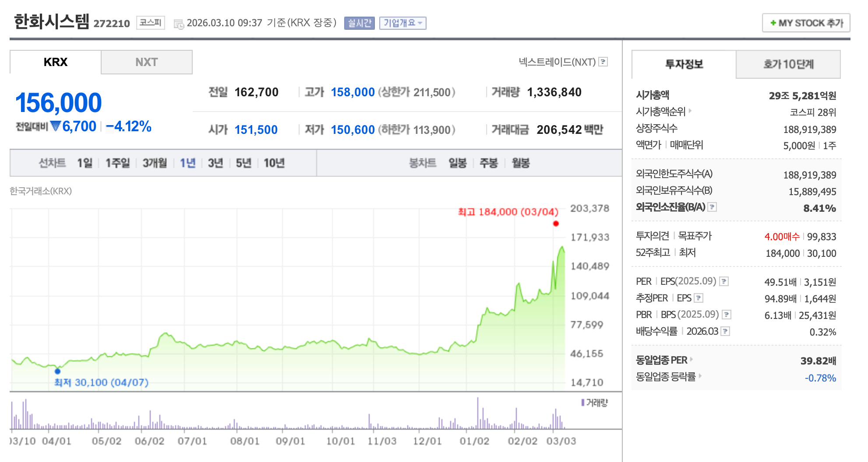Click the 거래대금 value 206,542 백만

(570, 130)
